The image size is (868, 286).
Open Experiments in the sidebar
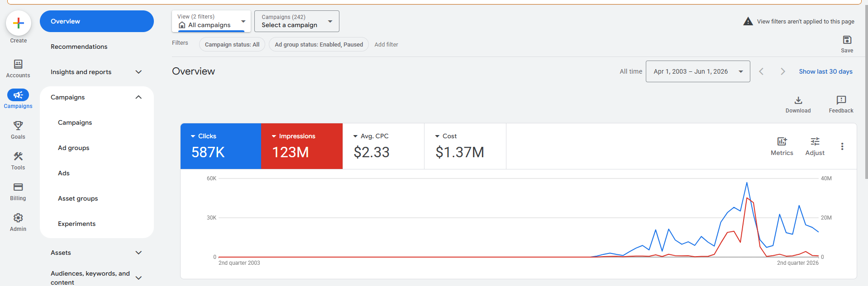coord(77,224)
